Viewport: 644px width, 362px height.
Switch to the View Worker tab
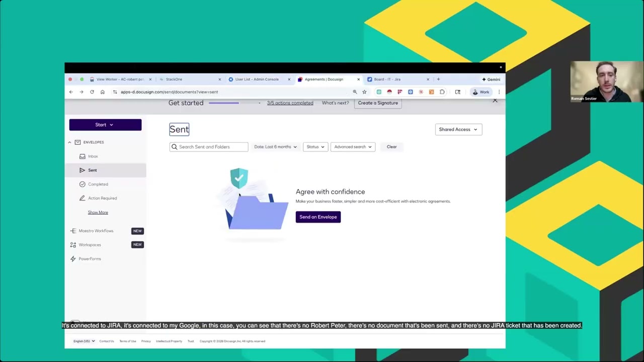click(120, 79)
